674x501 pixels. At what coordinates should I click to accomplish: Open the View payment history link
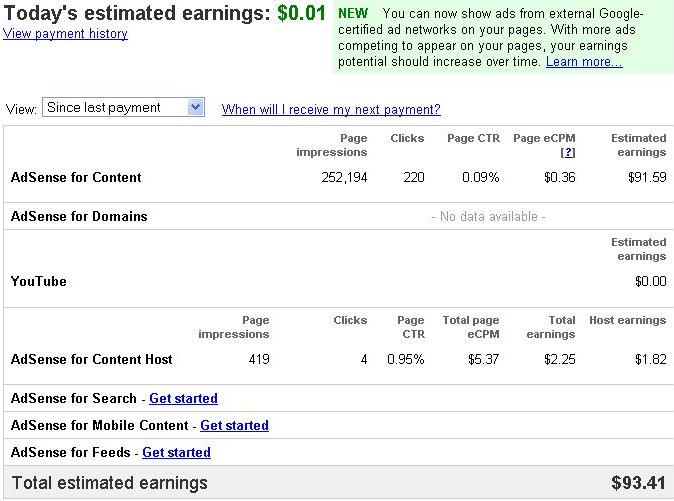point(65,34)
